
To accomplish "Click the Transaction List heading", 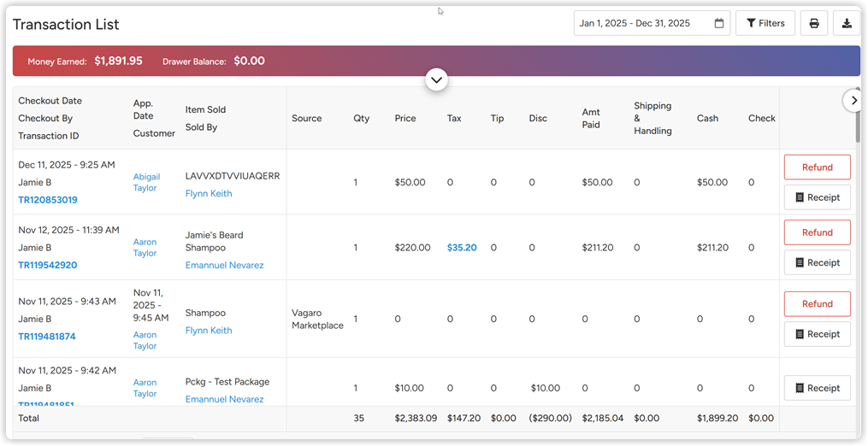I will tap(66, 24).
